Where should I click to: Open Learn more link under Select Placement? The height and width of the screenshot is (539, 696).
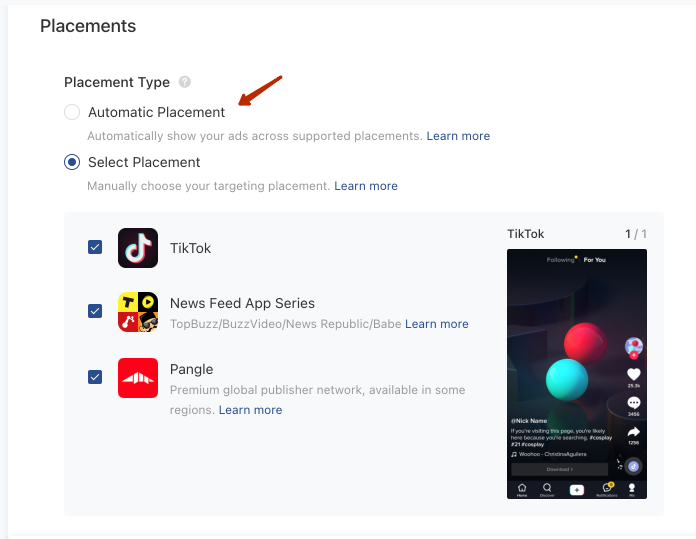[x=366, y=186]
